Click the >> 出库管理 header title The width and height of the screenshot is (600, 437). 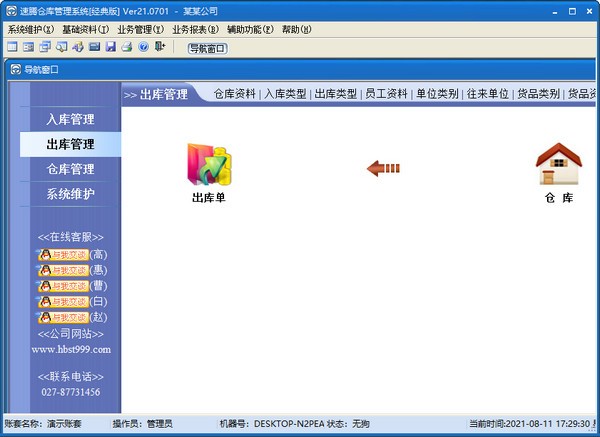tap(156, 94)
